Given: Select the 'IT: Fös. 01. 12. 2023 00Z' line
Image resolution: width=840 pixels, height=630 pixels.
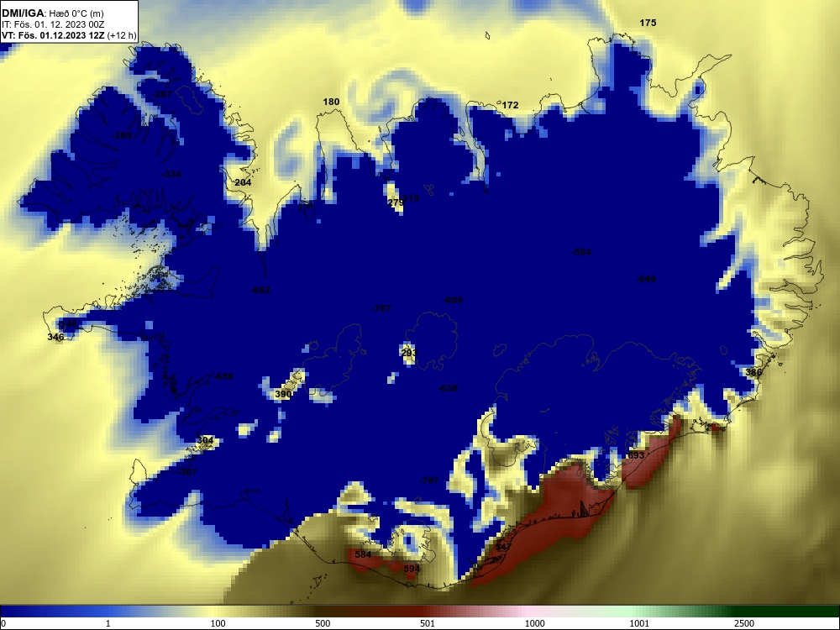Looking at the screenshot, I should [52, 24].
